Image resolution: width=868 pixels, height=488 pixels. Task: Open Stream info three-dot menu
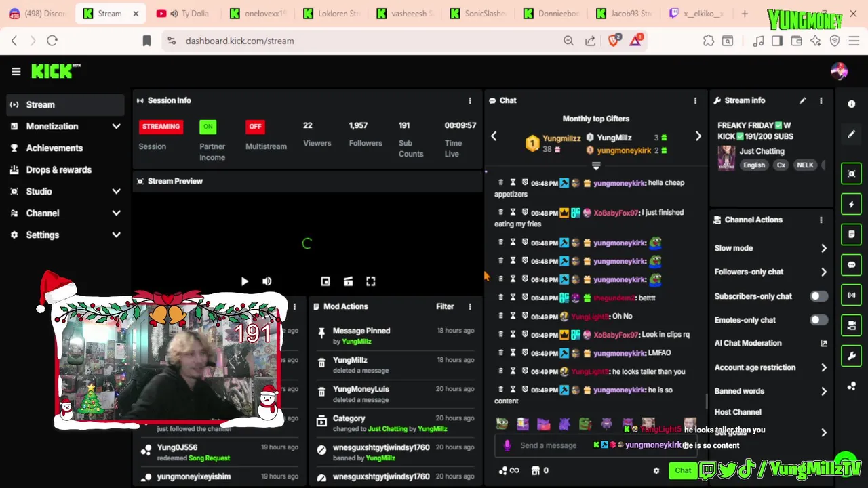821,100
